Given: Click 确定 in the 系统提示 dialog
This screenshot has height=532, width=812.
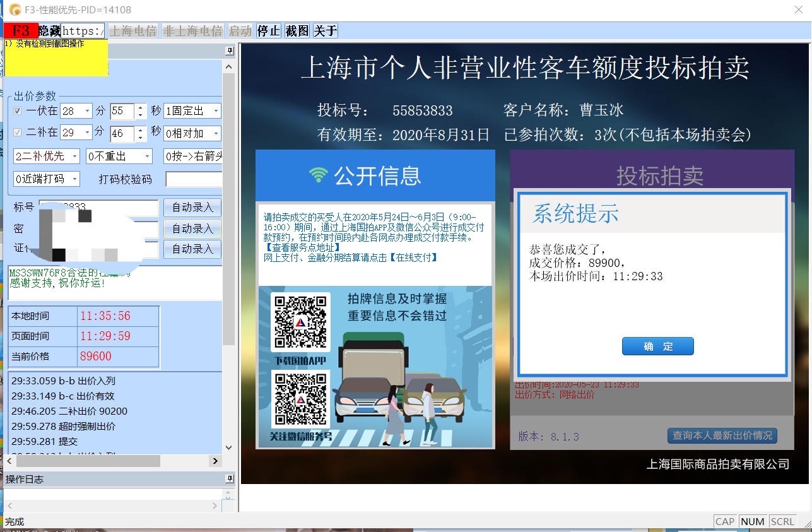Looking at the screenshot, I should (x=657, y=346).
